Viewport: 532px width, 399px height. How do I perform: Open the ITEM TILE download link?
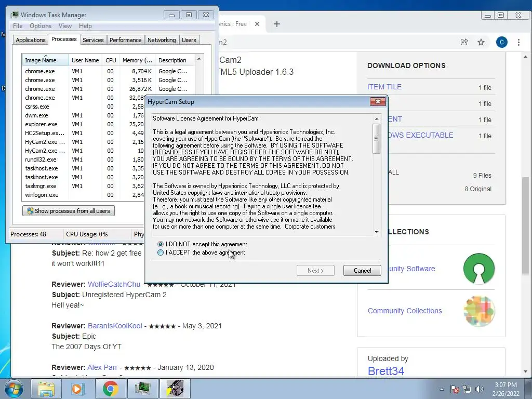pyautogui.click(x=384, y=87)
